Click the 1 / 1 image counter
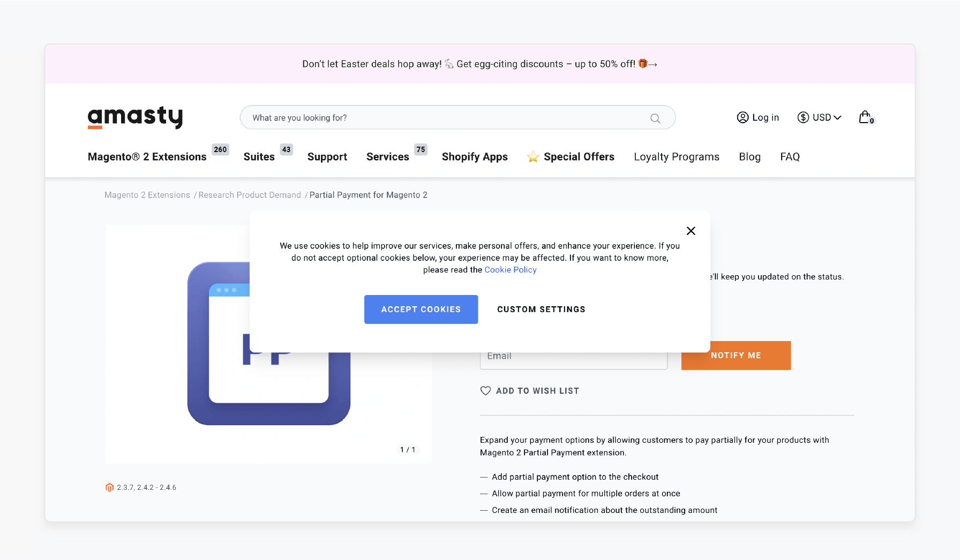 (x=408, y=450)
